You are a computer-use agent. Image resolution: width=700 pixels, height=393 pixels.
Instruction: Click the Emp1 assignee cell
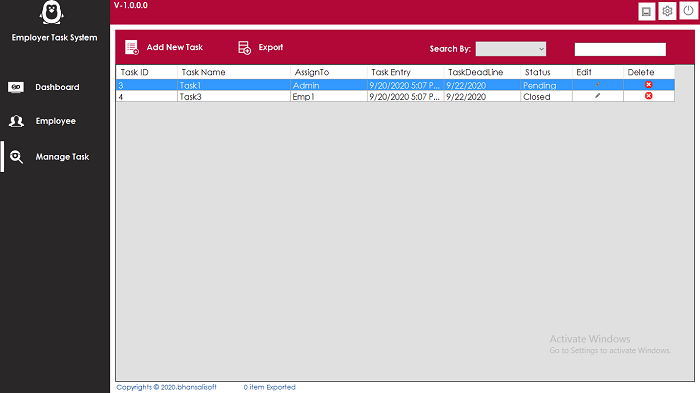coord(329,96)
